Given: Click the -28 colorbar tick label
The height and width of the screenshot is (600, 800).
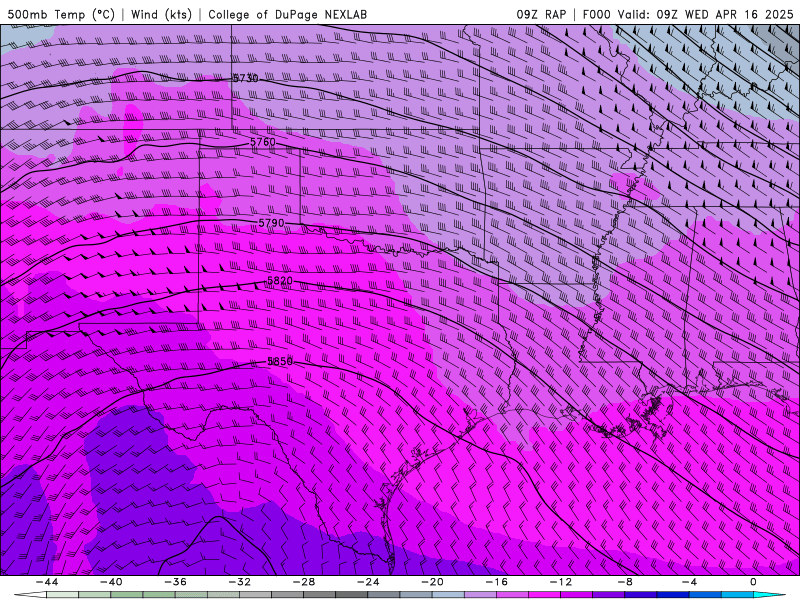Looking at the screenshot, I should click(304, 582).
